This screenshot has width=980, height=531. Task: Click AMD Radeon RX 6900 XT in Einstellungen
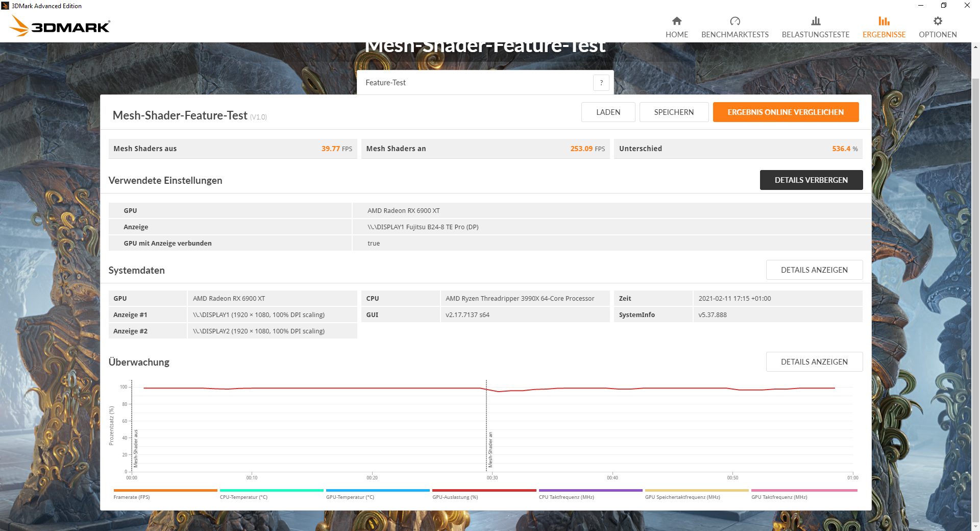coord(404,211)
